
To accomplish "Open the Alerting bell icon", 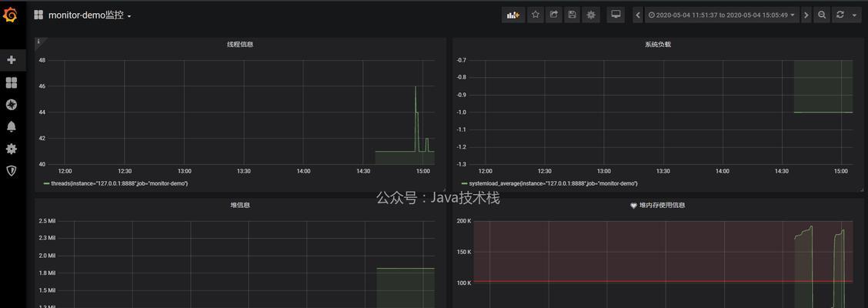I will pyautogui.click(x=11, y=127).
